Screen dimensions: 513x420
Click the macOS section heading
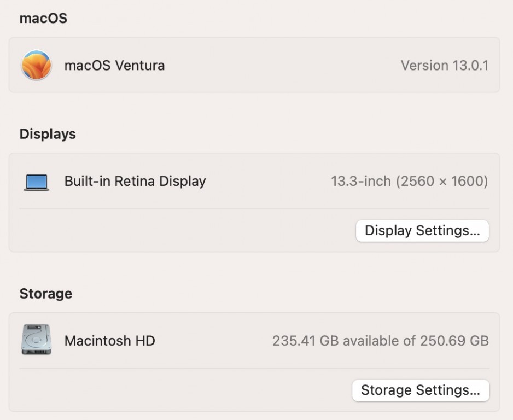click(43, 18)
